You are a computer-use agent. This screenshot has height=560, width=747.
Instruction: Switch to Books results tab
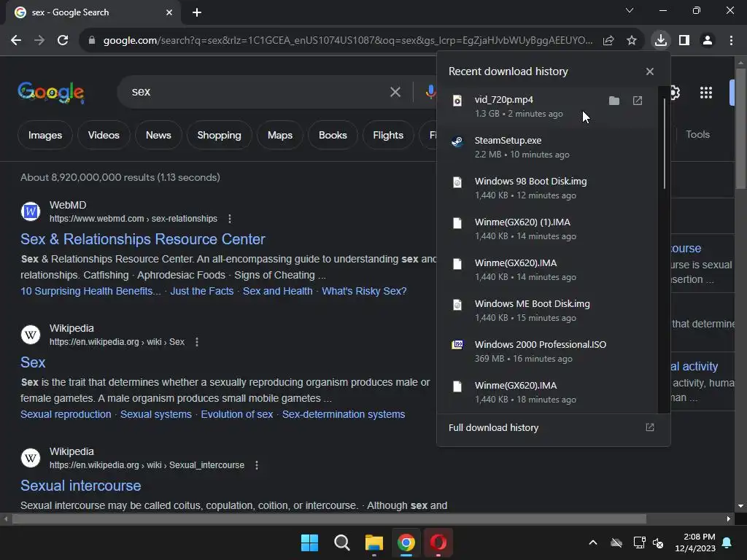coord(333,135)
